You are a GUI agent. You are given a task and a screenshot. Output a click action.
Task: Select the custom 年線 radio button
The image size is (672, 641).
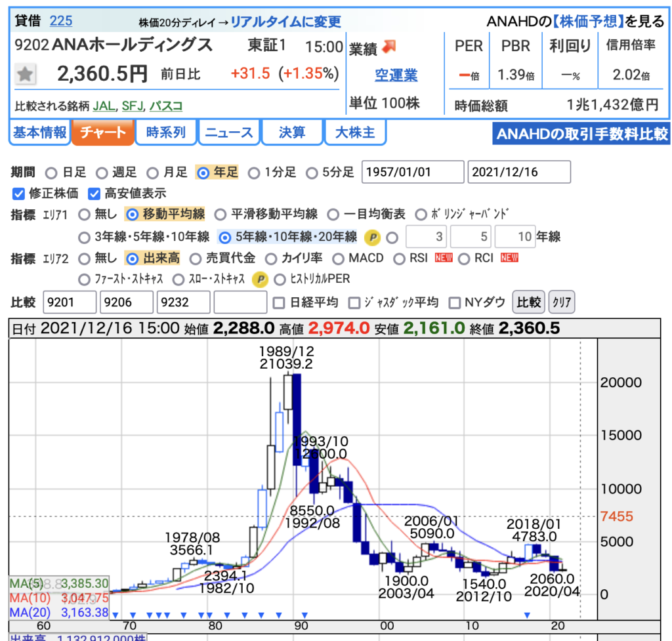pyautogui.click(x=392, y=238)
